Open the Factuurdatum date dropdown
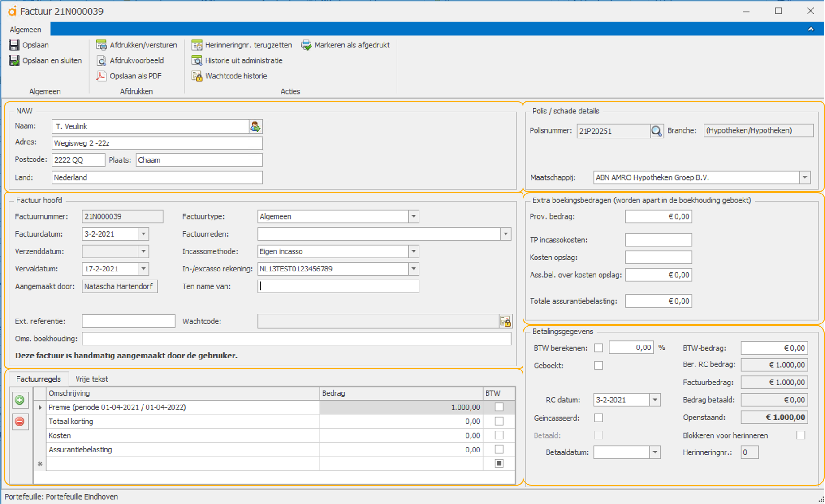This screenshot has width=825, height=504. coord(143,234)
